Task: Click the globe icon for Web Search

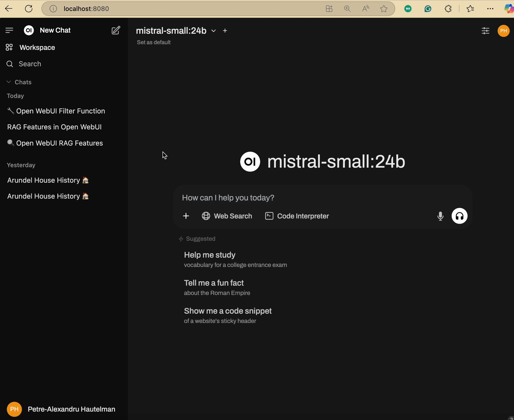Action: (206, 216)
